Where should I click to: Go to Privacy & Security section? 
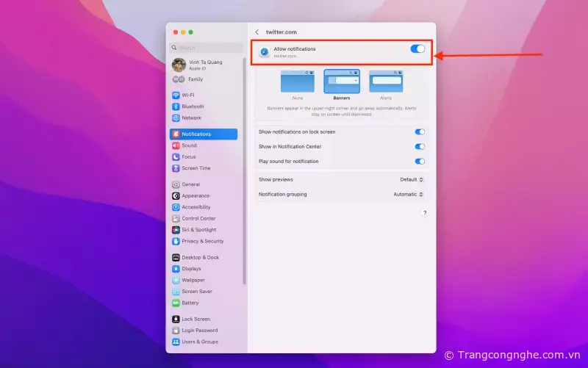tap(202, 241)
